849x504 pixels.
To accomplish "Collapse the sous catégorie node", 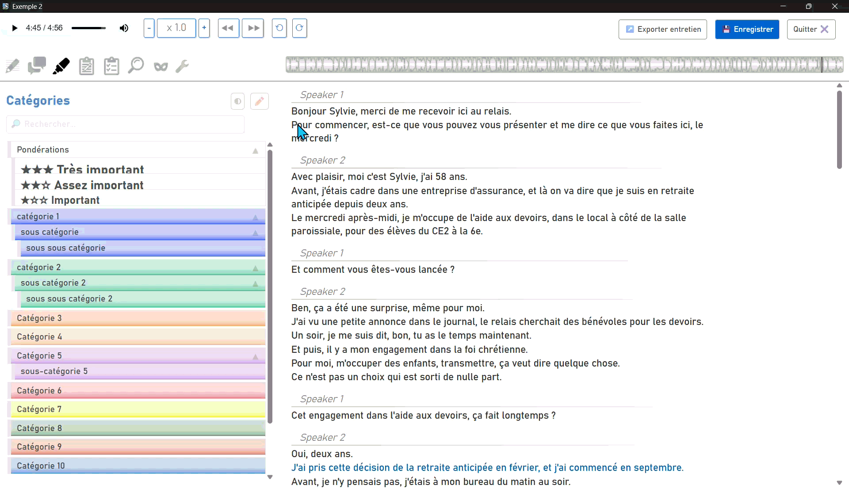I will point(255,233).
